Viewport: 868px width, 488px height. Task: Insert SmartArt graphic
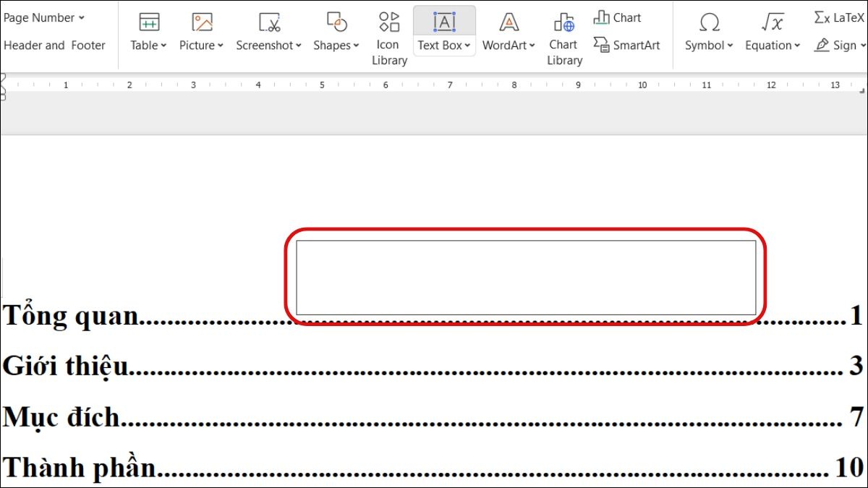point(626,45)
